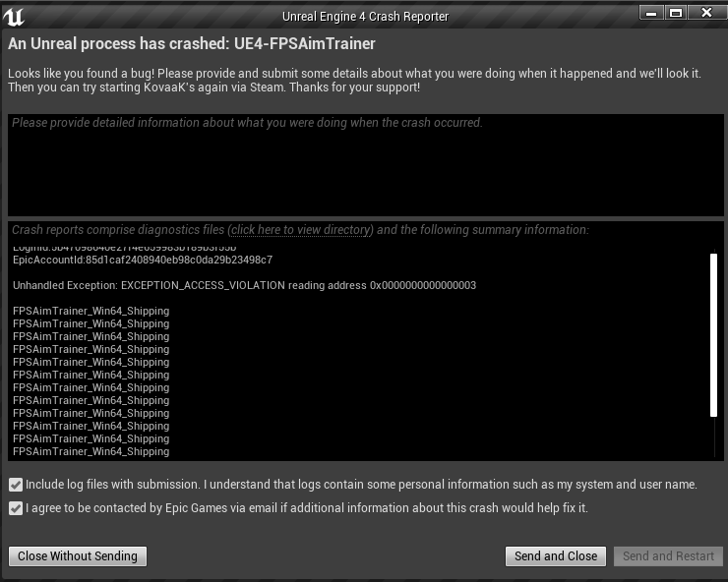The height and width of the screenshot is (582, 728).
Task: Click the Unreal Engine logo icon
Action: coord(14,17)
